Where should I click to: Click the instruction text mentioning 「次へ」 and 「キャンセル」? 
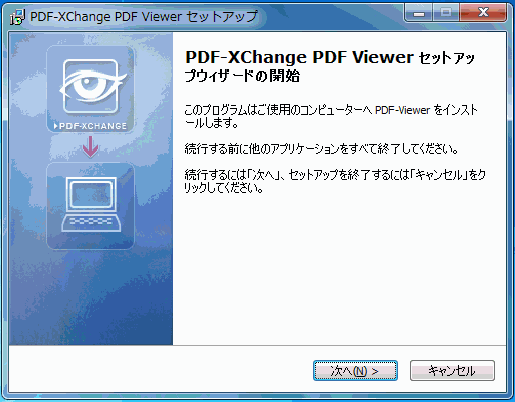pos(335,181)
